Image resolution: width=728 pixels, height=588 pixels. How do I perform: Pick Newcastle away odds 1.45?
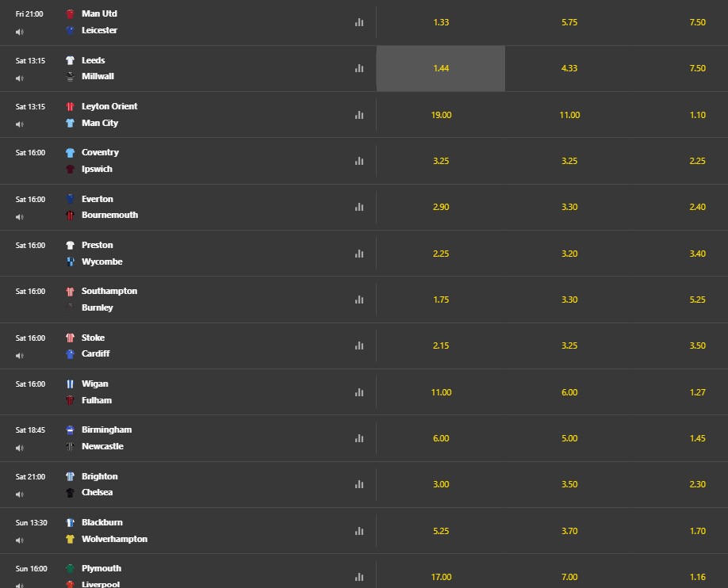coord(697,438)
